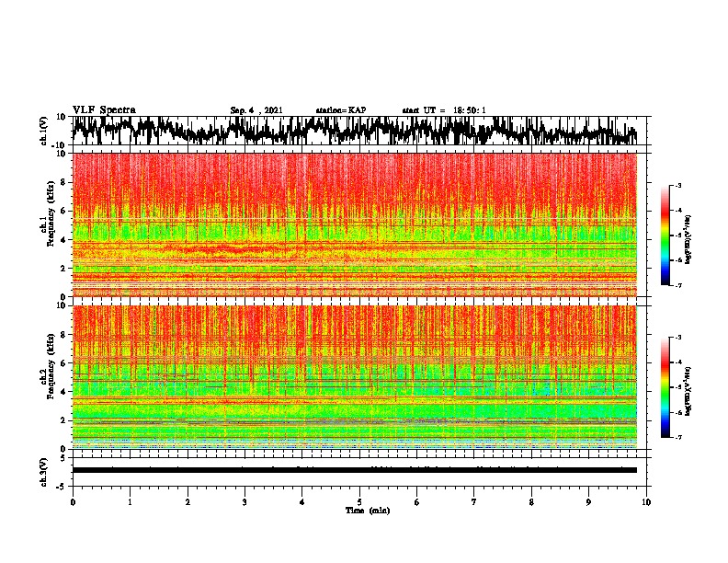The image size is (728, 563).
Task: Click inside the ch.1 spectrogram plot
Action: pos(355,224)
